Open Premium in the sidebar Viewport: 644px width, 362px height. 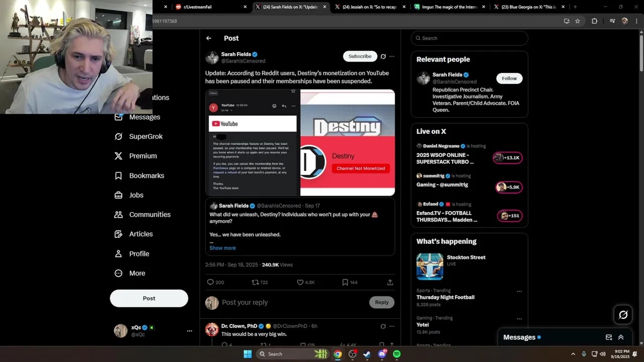tap(136, 156)
